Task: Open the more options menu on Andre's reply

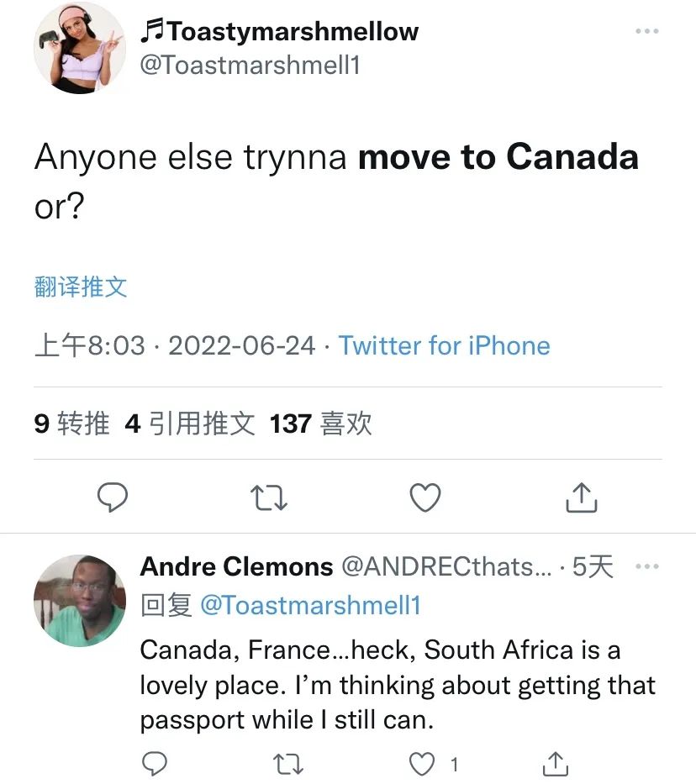Action: [x=648, y=566]
